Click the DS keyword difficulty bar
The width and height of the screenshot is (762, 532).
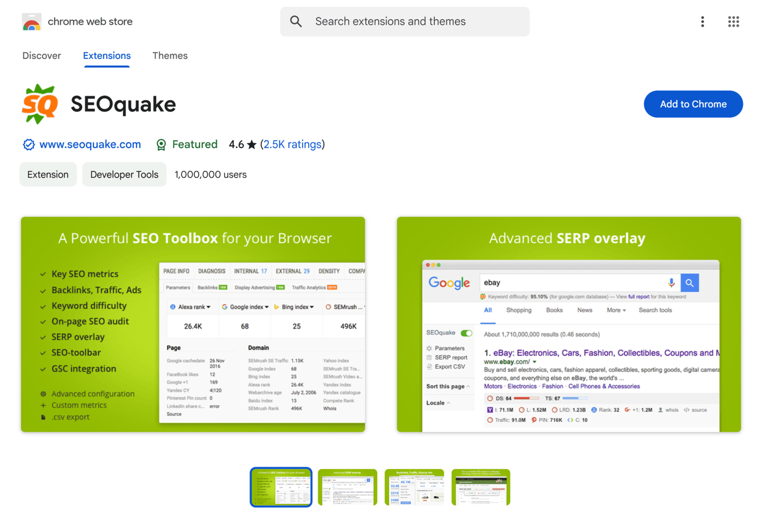[x=526, y=398]
